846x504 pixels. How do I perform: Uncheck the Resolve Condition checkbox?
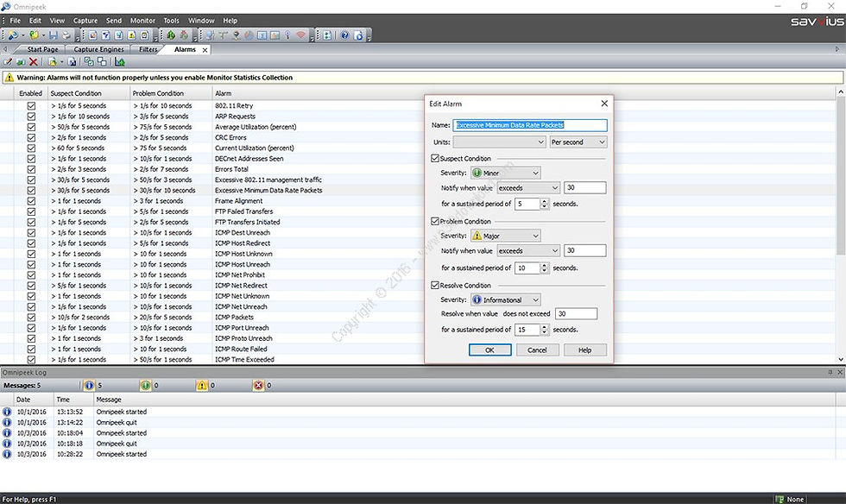[435, 285]
